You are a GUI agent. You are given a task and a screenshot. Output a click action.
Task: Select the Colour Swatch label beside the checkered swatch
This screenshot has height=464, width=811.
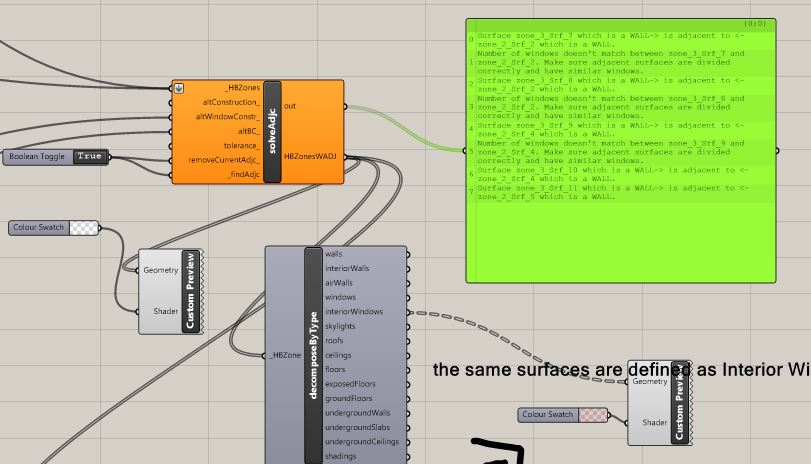coord(38,228)
